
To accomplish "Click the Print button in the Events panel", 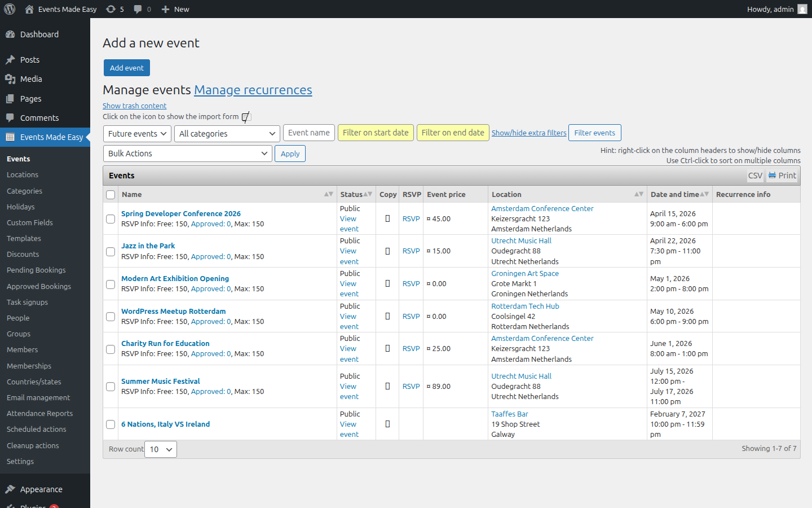I will (782, 175).
